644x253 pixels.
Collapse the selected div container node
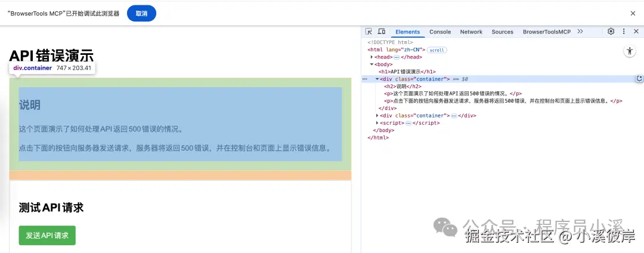(377, 79)
